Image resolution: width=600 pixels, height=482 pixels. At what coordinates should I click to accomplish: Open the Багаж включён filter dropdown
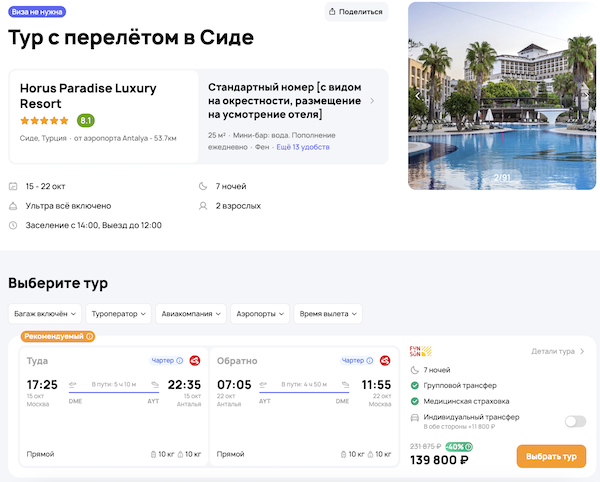point(44,314)
